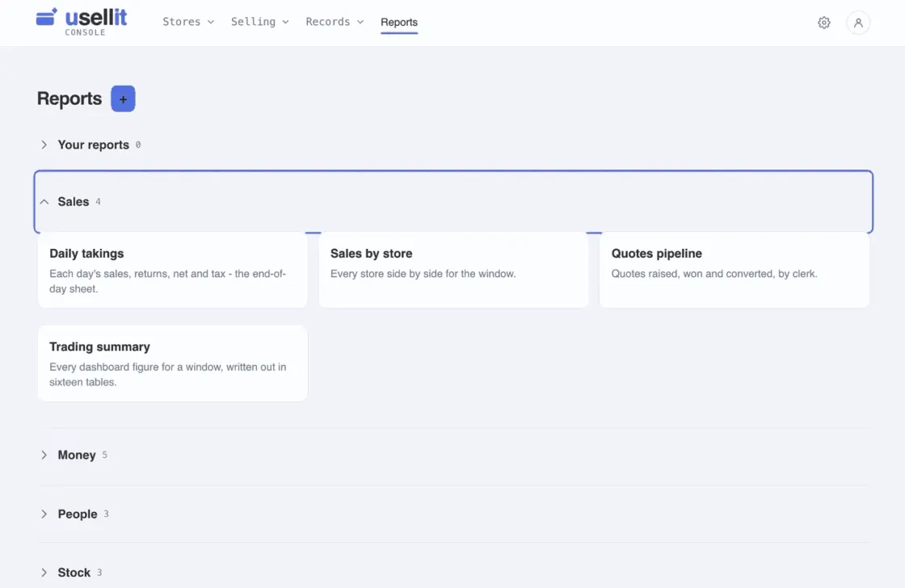
Task: Open the Records dropdown menu
Action: 335,22
